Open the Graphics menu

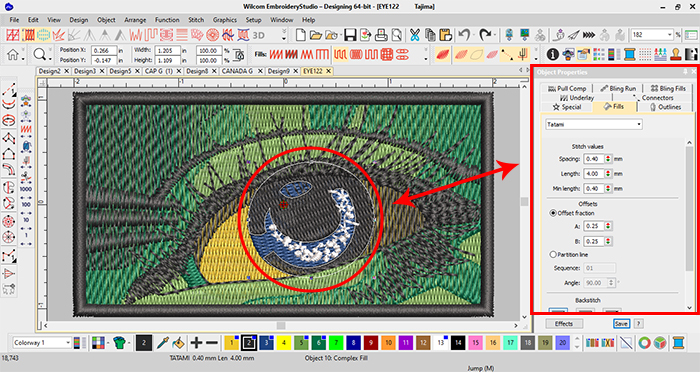(225, 20)
